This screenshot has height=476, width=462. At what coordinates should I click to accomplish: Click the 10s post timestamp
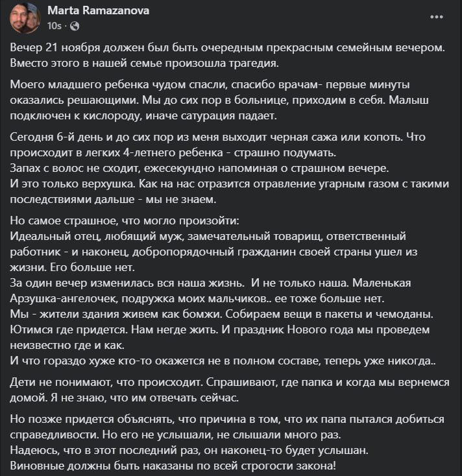tap(55, 27)
